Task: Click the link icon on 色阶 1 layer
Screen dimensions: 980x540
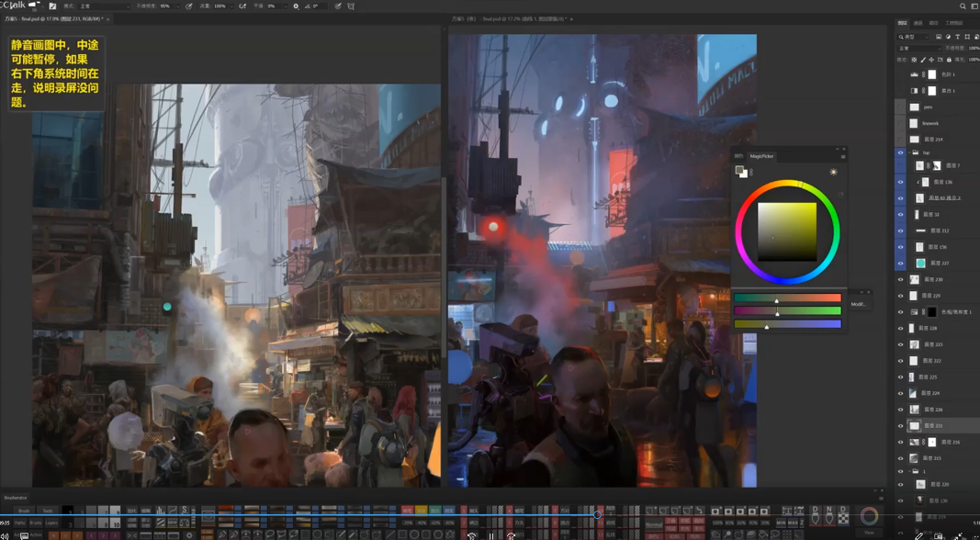Action: [923, 74]
